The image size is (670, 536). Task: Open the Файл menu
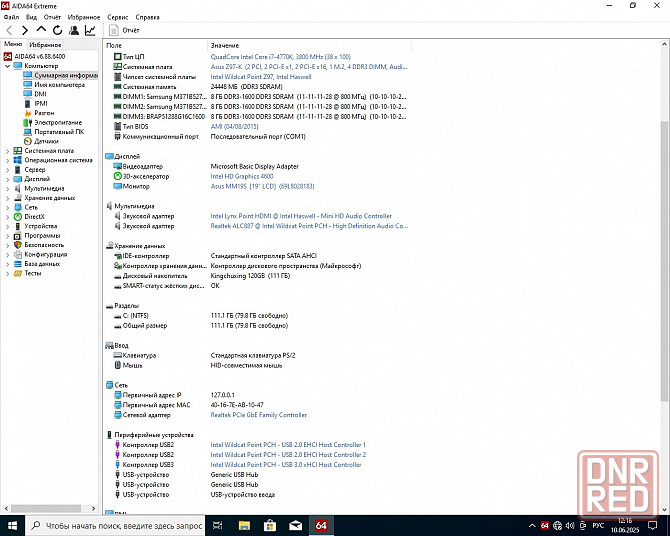click(x=11, y=17)
